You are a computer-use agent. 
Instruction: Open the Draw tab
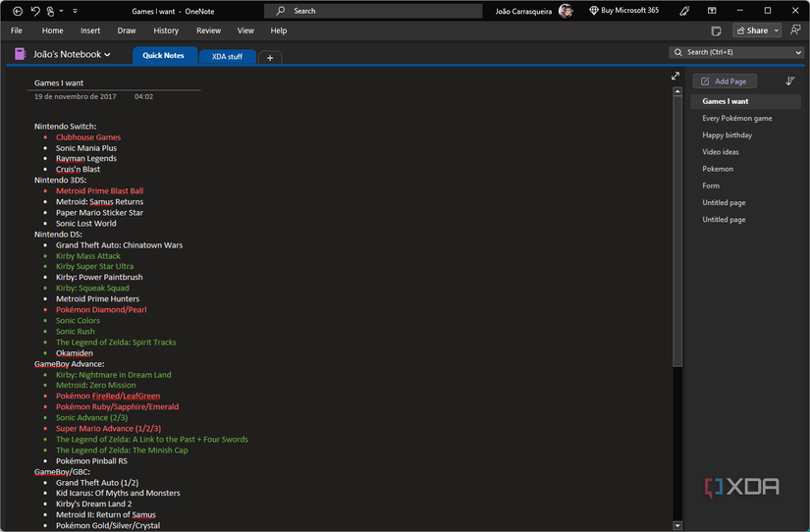(x=127, y=30)
